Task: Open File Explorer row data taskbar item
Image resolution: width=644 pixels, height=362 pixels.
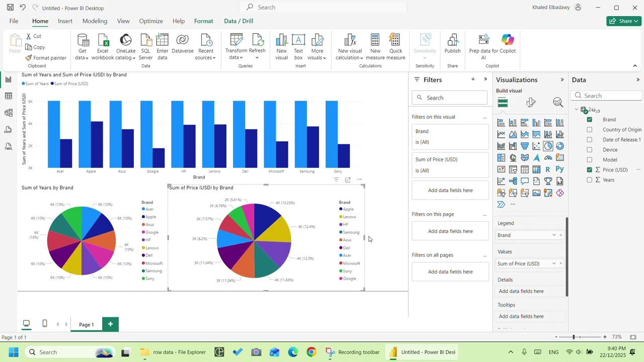Action: (174, 352)
